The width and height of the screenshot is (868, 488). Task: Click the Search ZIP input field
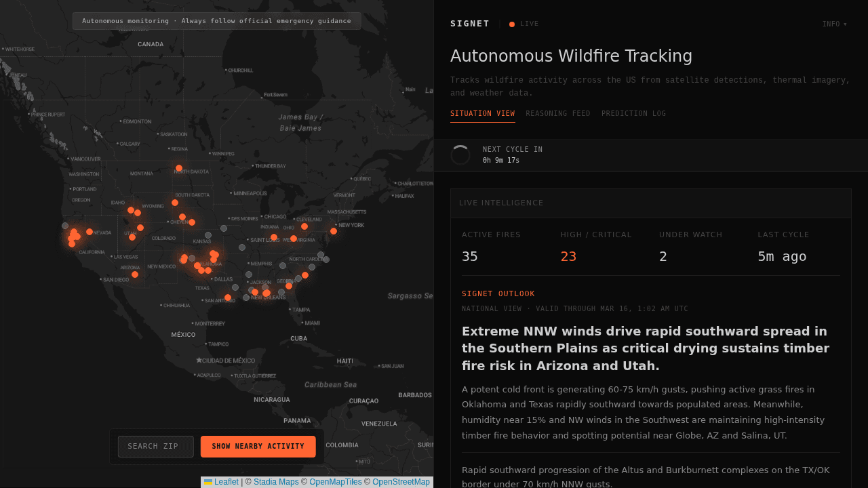point(155,447)
